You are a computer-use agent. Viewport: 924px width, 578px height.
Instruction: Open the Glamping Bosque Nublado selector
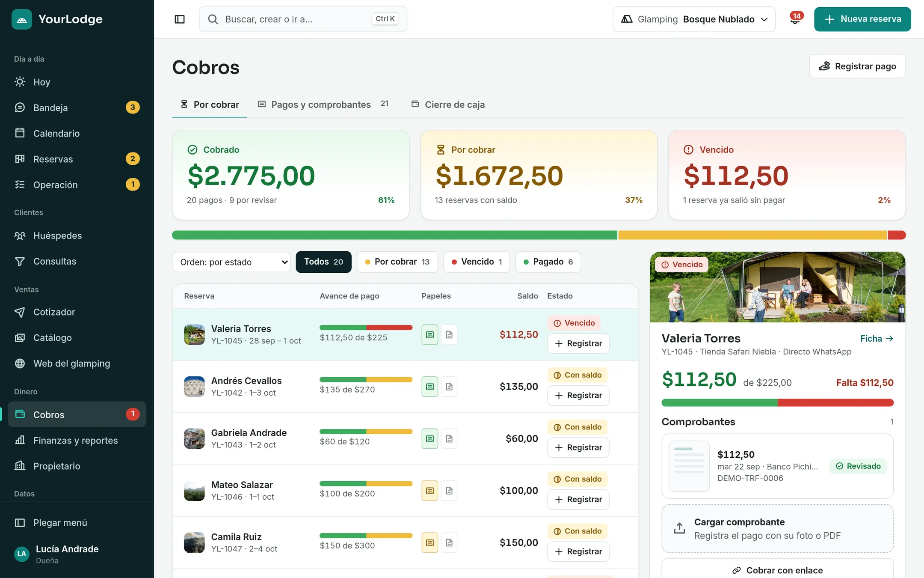coord(694,19)
